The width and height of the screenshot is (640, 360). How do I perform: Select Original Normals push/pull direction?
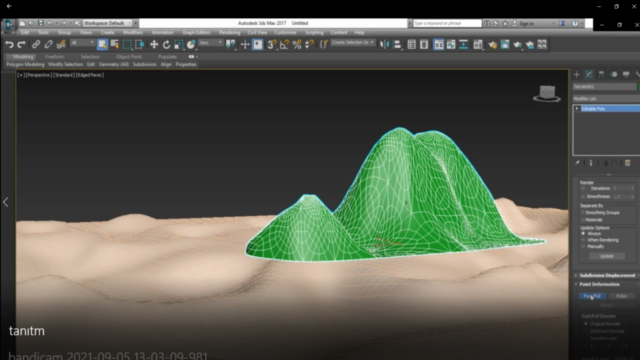(x=586, y=324)
